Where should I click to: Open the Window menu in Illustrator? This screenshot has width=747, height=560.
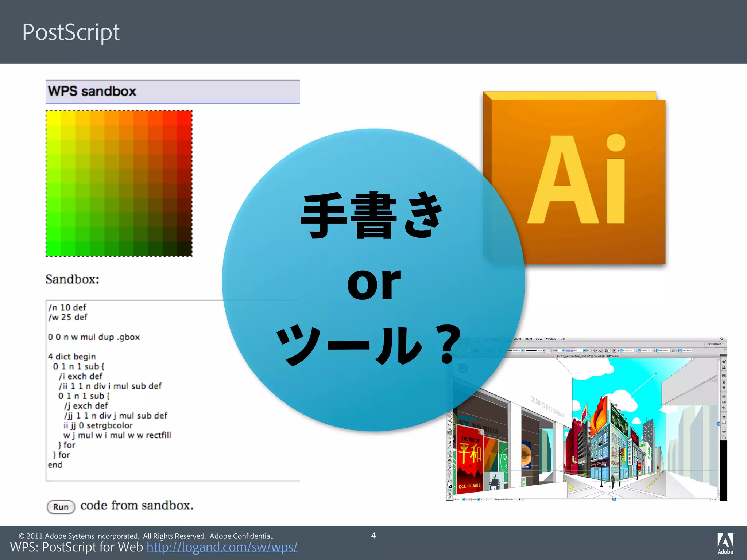pos(550,339)
